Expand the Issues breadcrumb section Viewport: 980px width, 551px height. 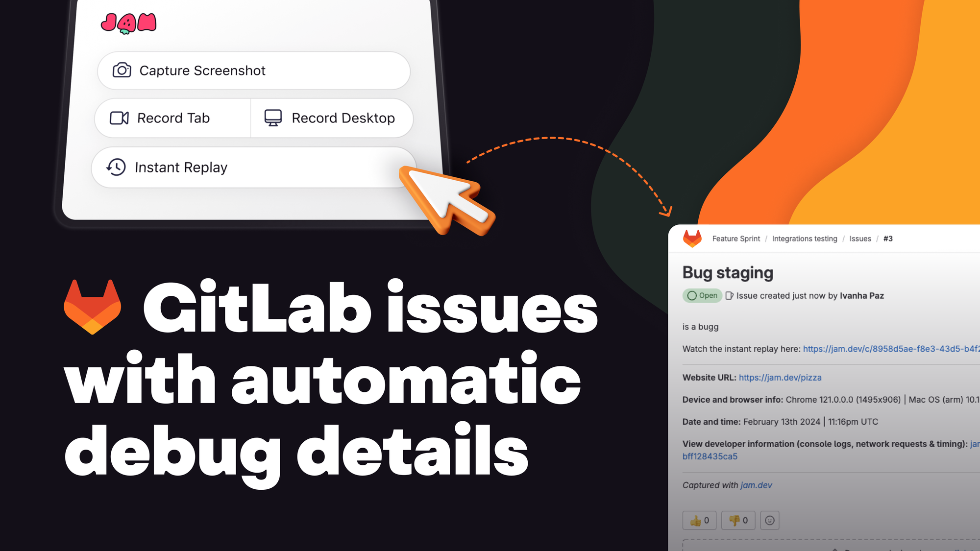pyautogui.click(x=859, y=238)
